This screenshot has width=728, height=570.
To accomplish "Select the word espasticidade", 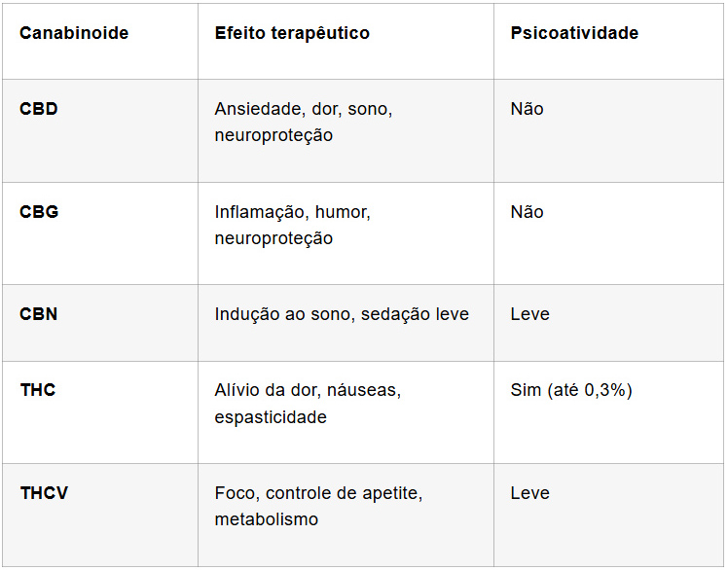I will pos(271,417).
